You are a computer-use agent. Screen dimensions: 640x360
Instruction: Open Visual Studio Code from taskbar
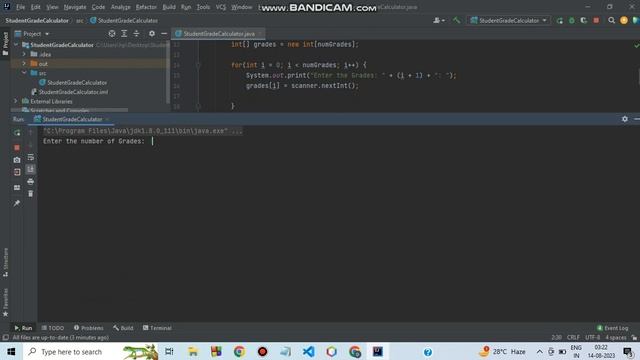click(x=309, y=351)
